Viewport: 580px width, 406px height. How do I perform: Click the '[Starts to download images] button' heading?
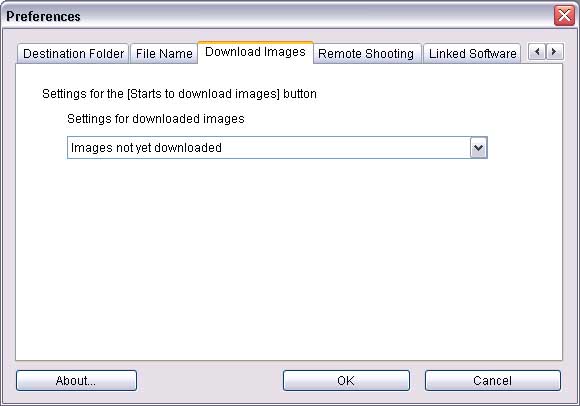[179, 94]
